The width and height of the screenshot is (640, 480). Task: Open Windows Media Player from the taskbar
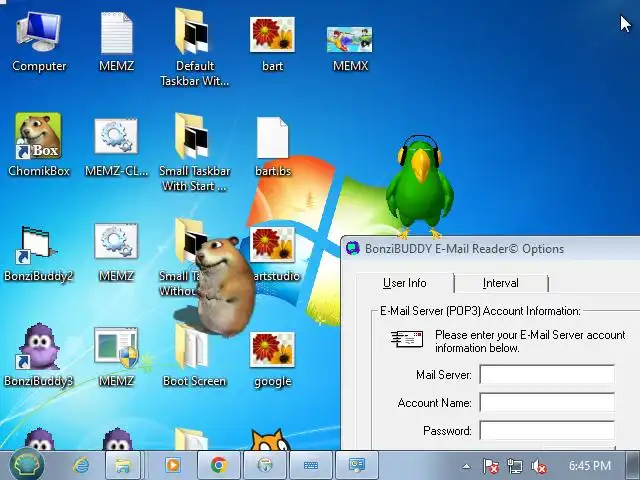(x=172, y=465)
